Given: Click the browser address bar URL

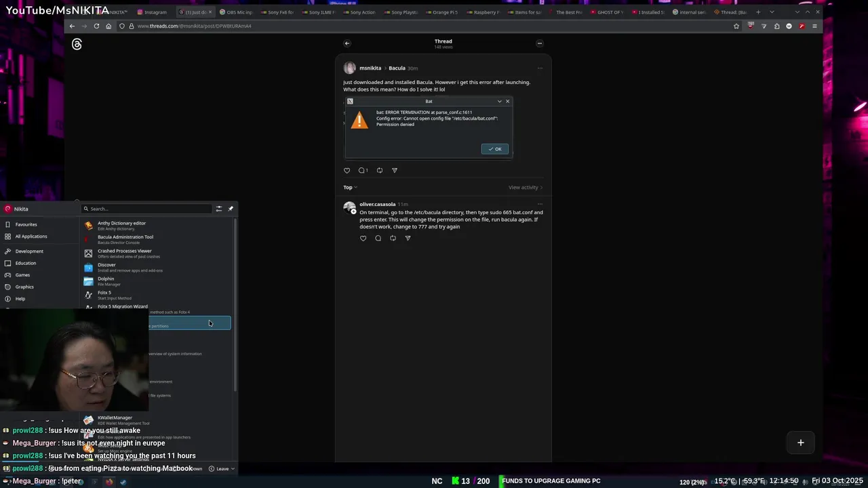Looking at the screenshot, I should (194, 26).
